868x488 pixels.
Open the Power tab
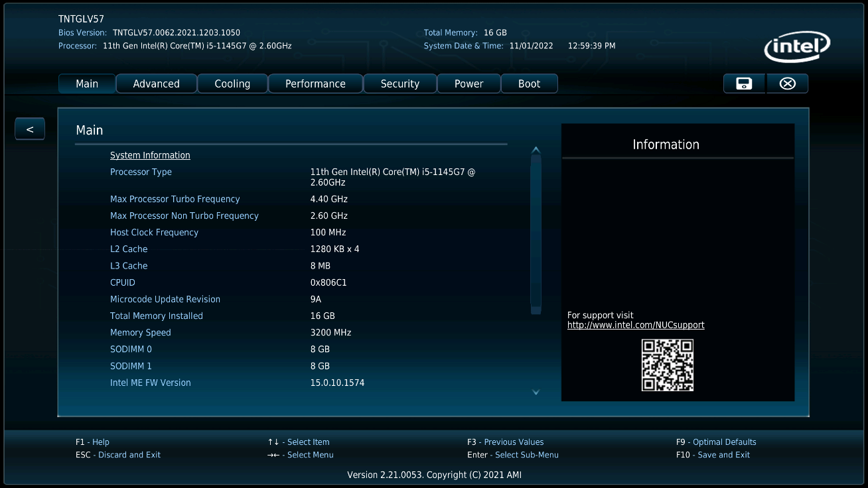tap(469, 83)
